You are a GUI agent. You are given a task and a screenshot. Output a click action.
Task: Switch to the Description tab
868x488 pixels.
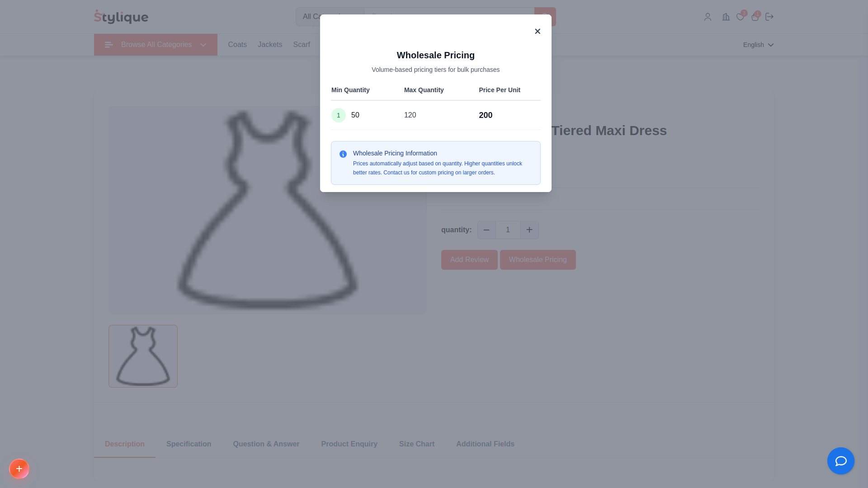coord(125,444)
